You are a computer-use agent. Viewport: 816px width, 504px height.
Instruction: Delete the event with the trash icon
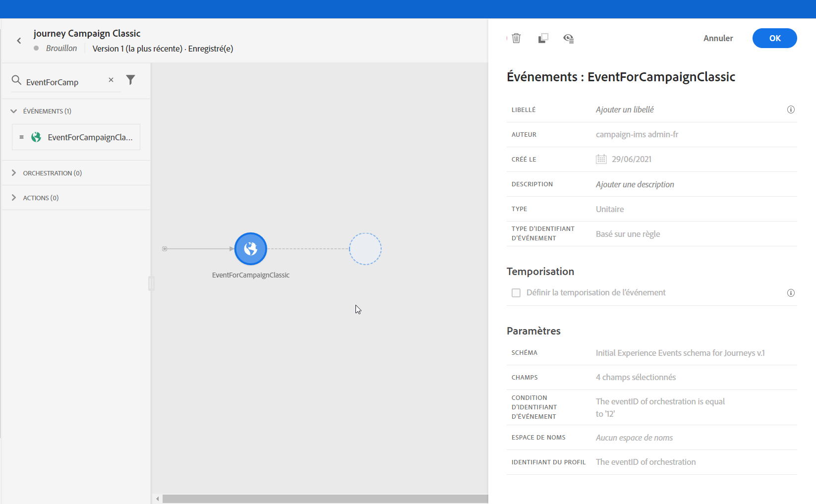516,38
